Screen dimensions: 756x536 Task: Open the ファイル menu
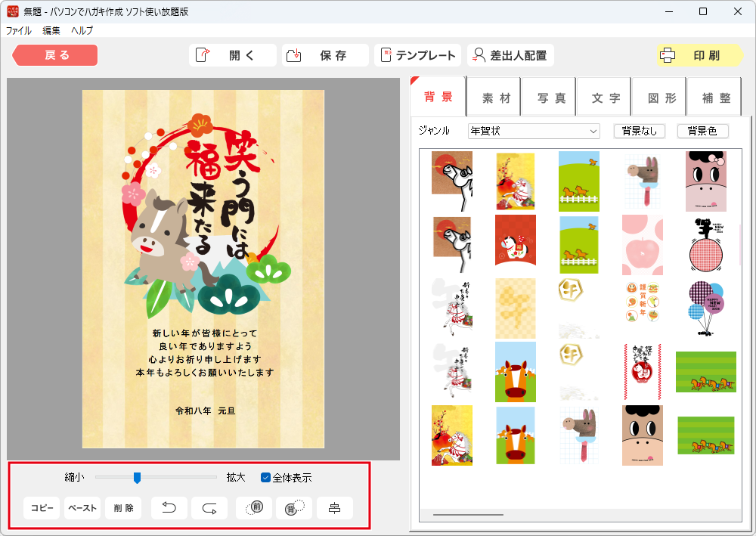tap(19, 31)
